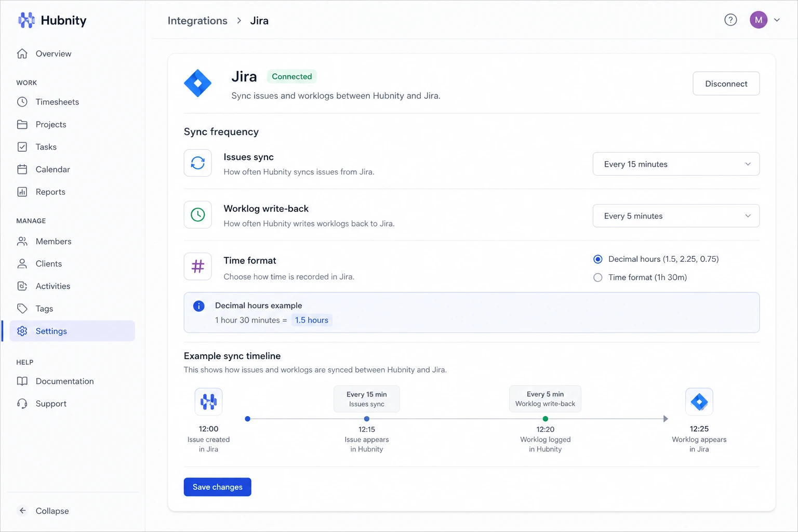This screenshot has width=798, height=532.
Task: Open Calendar in the sidebar
Action: pos(72,169)
